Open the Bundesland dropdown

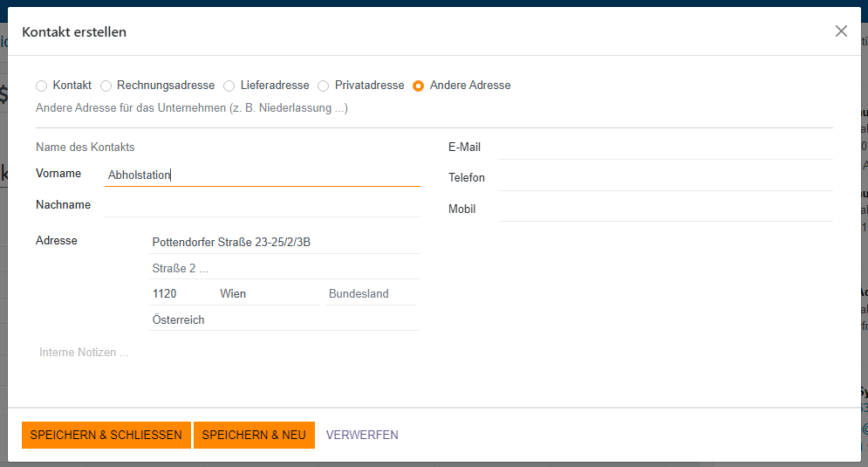tap(371, 294)
